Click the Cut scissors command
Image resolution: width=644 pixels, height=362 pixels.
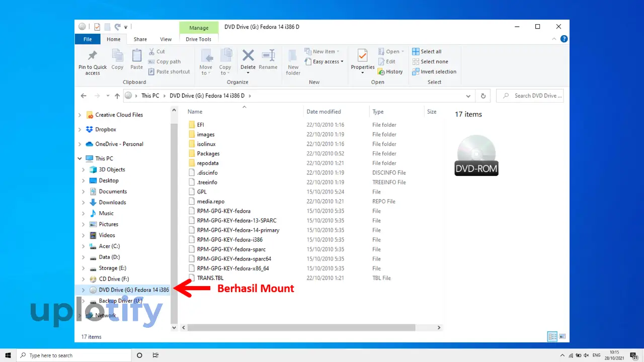[157, 51]
